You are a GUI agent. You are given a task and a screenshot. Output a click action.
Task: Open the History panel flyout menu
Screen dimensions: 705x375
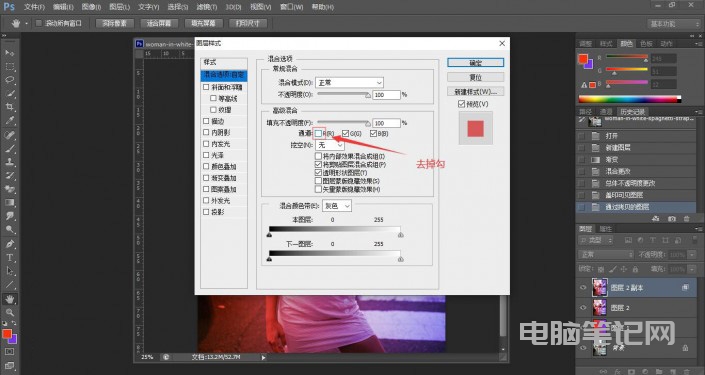699,112
